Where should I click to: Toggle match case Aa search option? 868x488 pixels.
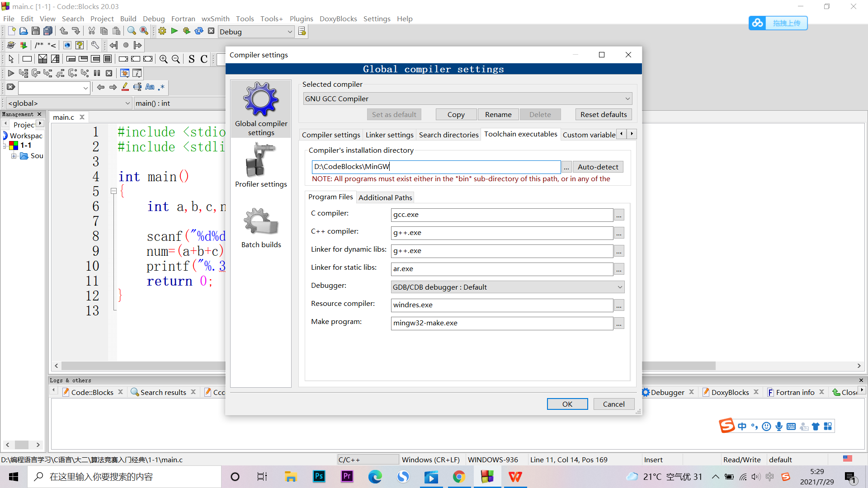[150, 87]
